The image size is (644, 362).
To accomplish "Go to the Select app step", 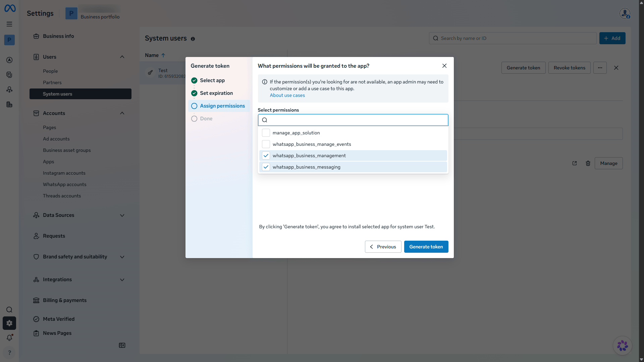I will [212, 80].
